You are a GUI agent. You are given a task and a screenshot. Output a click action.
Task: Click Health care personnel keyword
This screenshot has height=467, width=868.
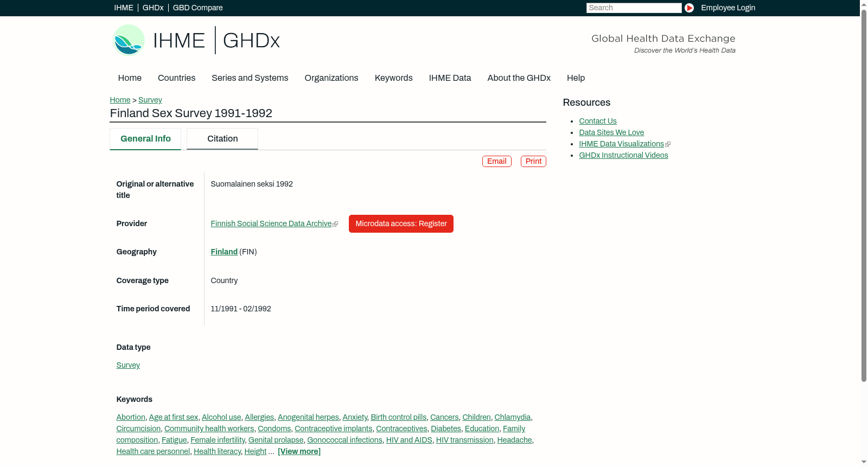[153, 451]
